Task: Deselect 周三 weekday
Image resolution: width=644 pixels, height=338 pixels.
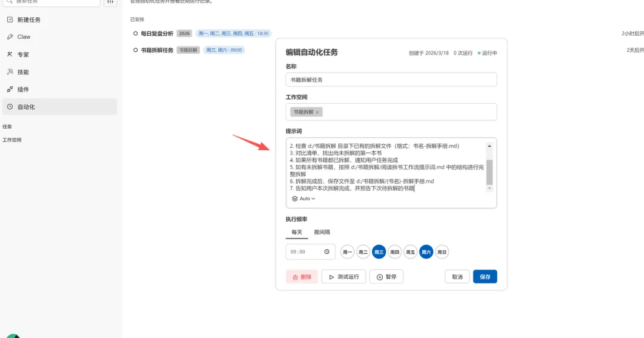Action: click(379, 252)
